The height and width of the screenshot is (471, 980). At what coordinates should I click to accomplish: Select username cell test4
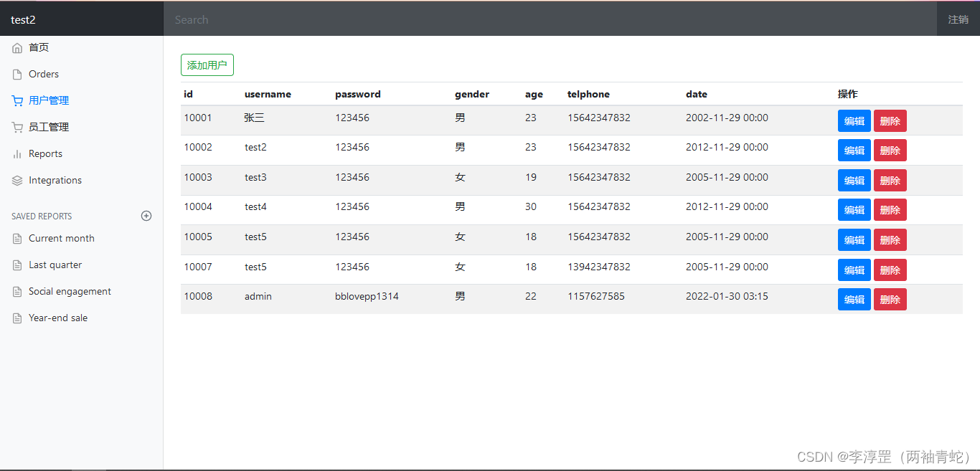pos(255,206)
